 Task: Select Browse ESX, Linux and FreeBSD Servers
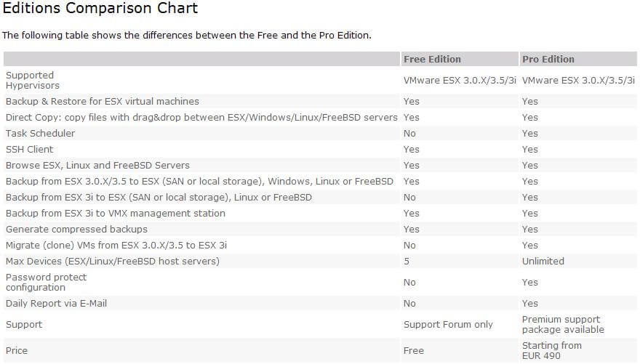[x=97, y=165]
